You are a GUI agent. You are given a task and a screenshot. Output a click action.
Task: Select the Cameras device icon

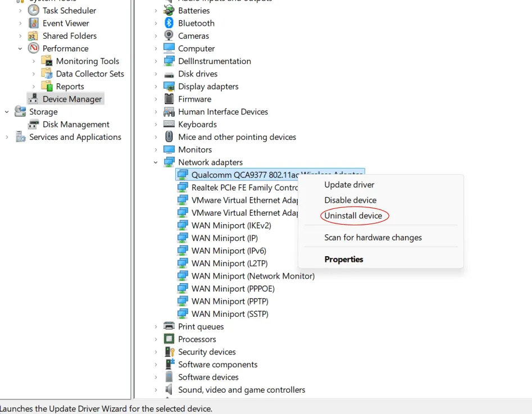click(x=169, y=35)
